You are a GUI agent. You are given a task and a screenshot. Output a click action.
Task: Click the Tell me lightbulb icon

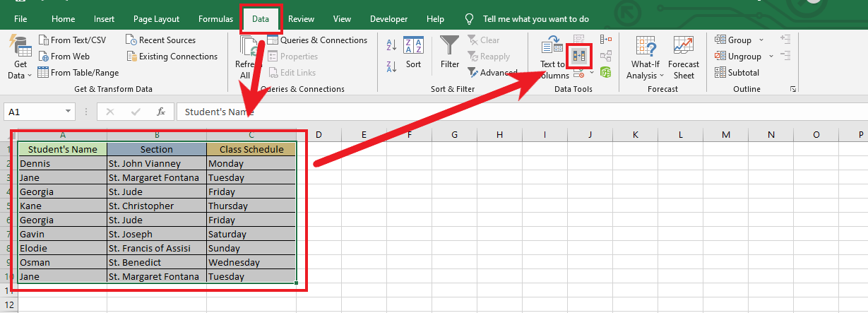[x=470, y=19]
